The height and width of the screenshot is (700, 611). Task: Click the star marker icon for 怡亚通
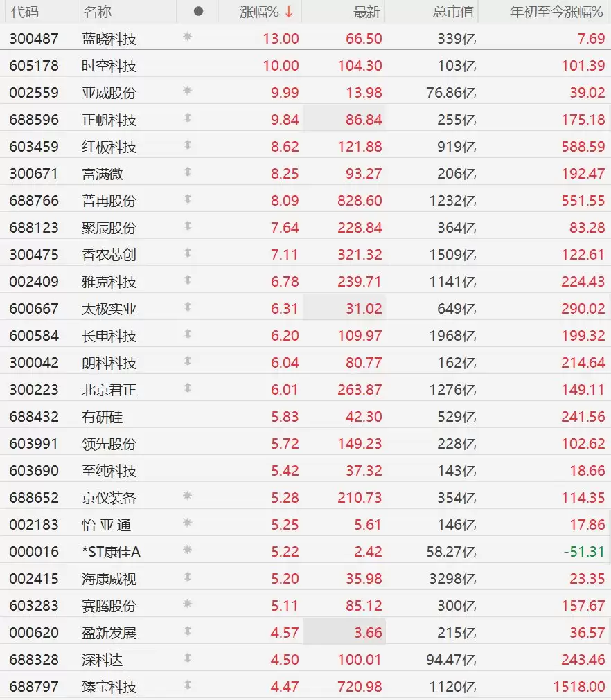pos(188,522)
